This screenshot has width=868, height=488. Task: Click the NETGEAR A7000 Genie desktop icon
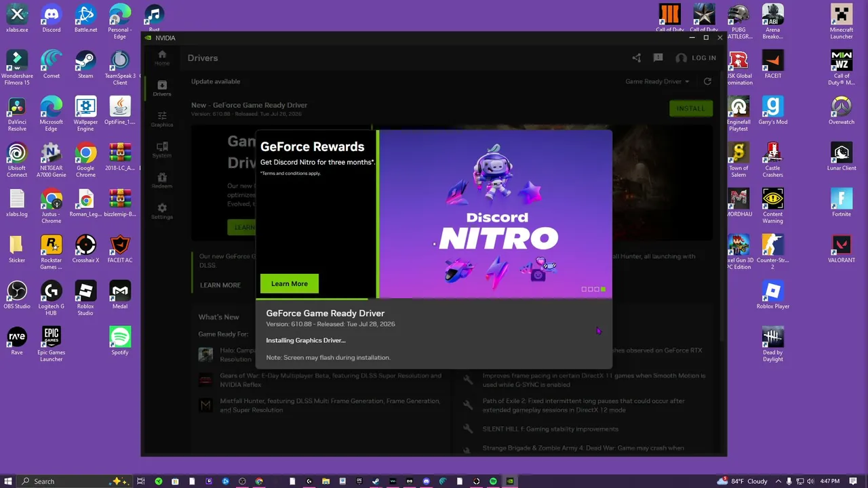pos(52,159)
